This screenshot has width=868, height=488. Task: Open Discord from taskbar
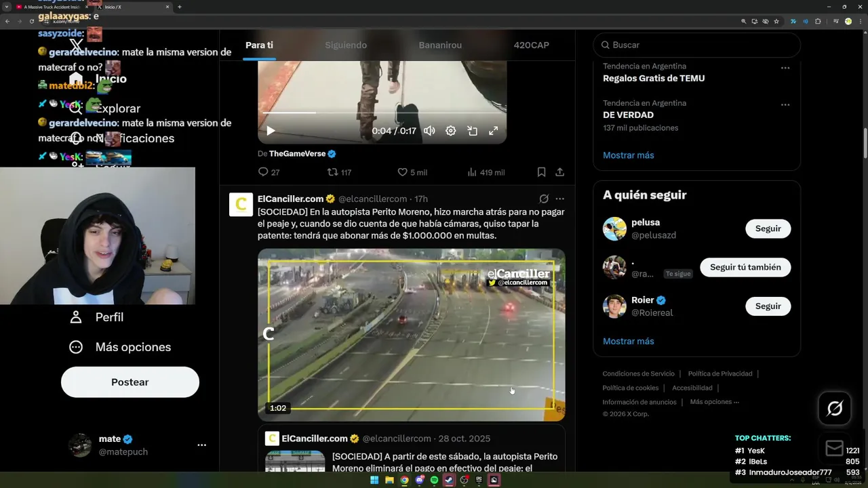point(419,480)
